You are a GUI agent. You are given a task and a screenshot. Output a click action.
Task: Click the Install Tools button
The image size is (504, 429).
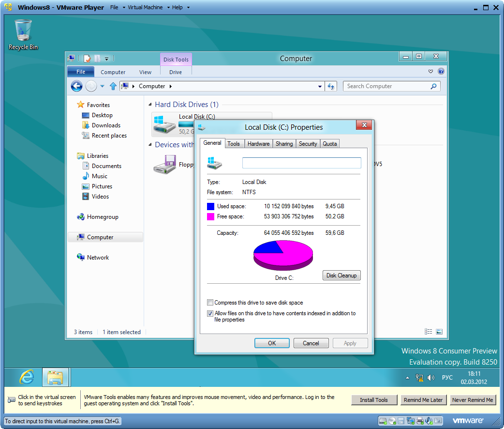(374, 400)
